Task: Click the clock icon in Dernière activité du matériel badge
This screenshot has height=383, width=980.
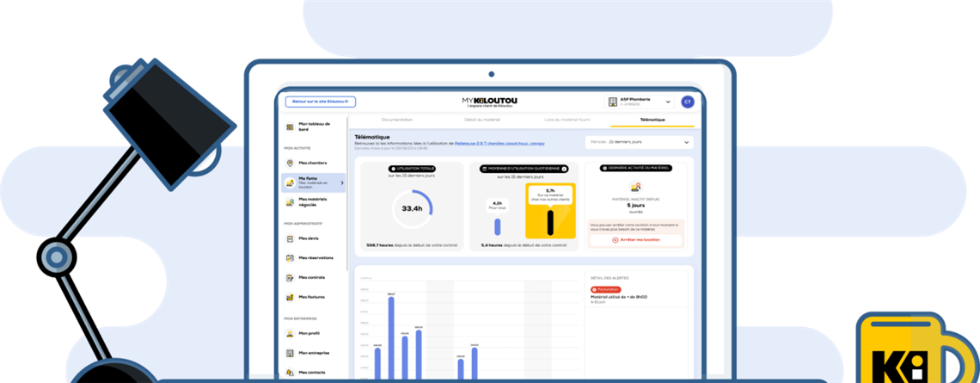Action: pos(603,169)
